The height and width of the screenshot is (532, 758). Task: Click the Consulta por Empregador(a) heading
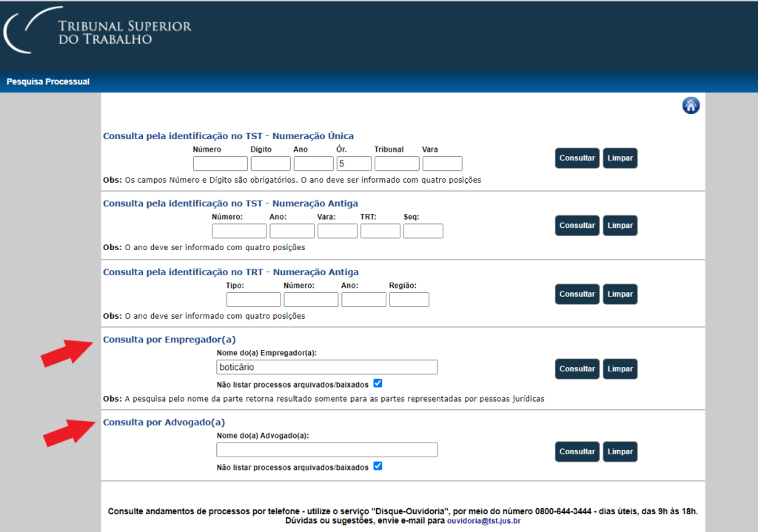point(170,340)
